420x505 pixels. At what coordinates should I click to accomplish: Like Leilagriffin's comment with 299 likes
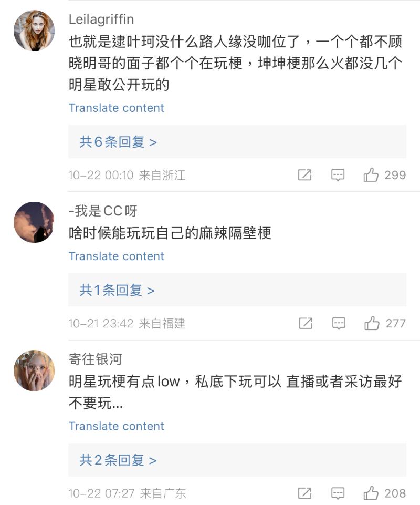pyautogui.click(x=371, y=175)
